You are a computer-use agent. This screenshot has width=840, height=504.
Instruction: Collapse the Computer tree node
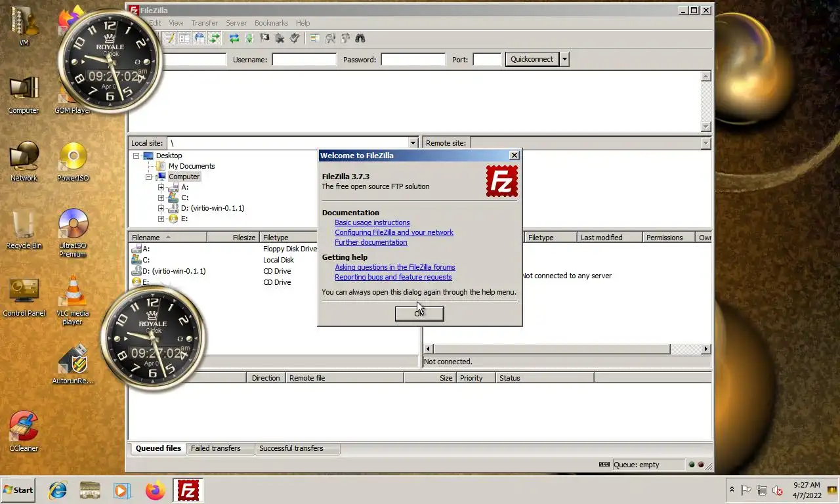click(148, 177)
